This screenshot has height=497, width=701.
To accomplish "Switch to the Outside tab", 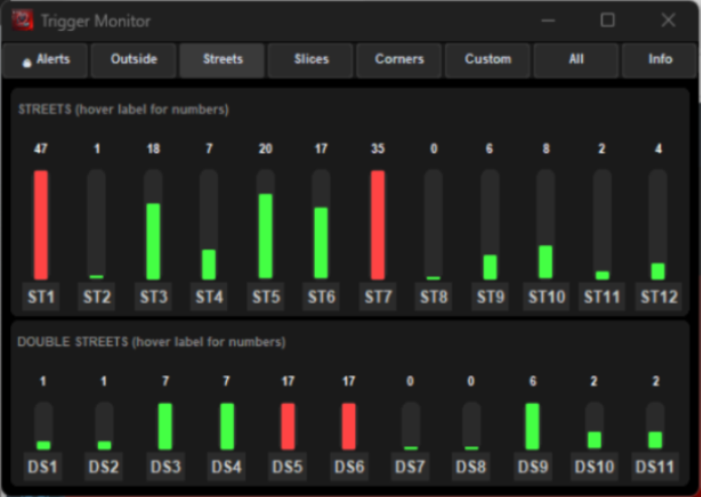I will (134, 60).
